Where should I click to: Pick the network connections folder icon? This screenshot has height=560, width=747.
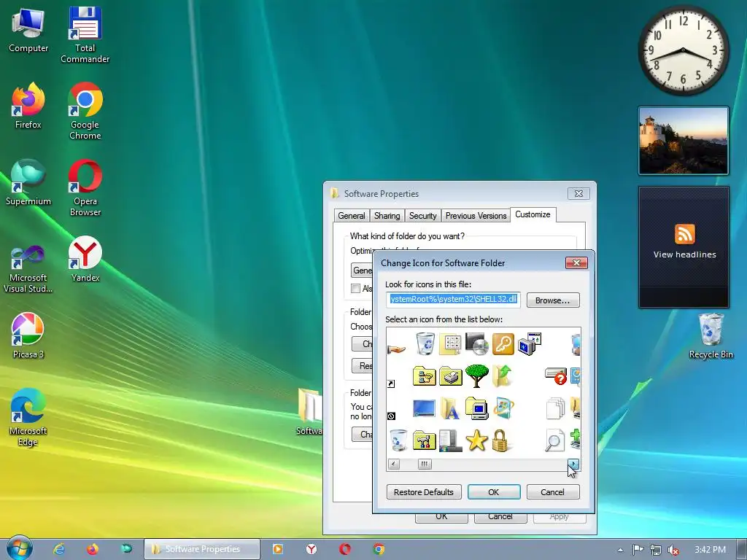coord(425,376)
